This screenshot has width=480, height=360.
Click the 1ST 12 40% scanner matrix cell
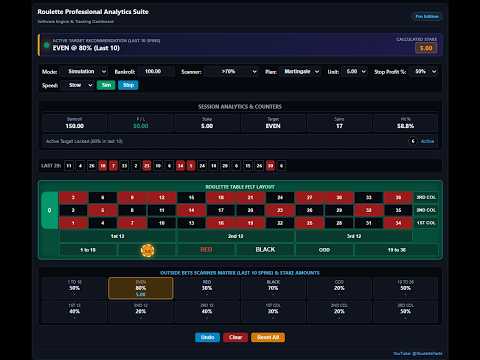coord(74,311)
